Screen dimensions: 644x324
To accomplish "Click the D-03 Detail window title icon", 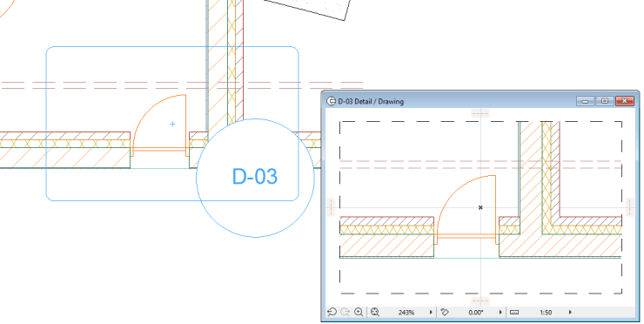I will click(x=331, y=101).
